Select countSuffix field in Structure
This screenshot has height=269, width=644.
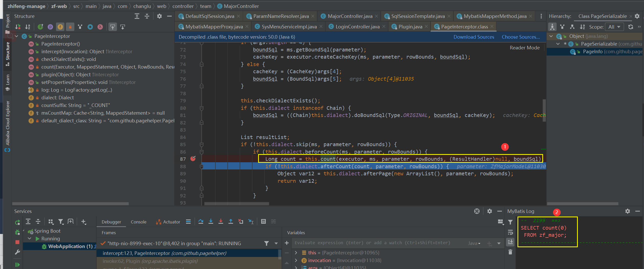[76, 105]
